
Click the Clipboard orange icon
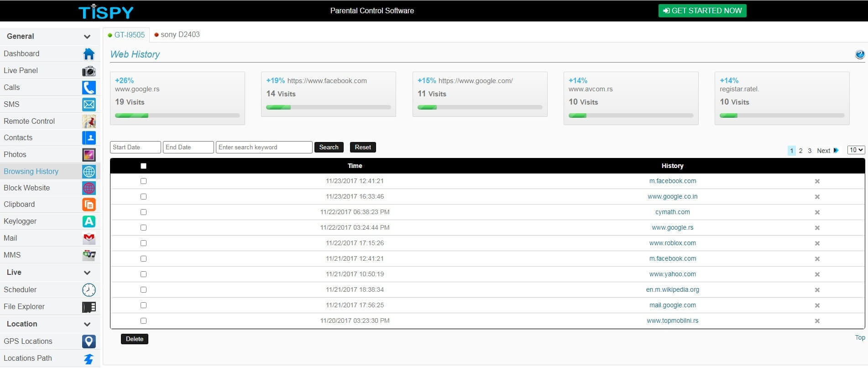click(89, 205)
